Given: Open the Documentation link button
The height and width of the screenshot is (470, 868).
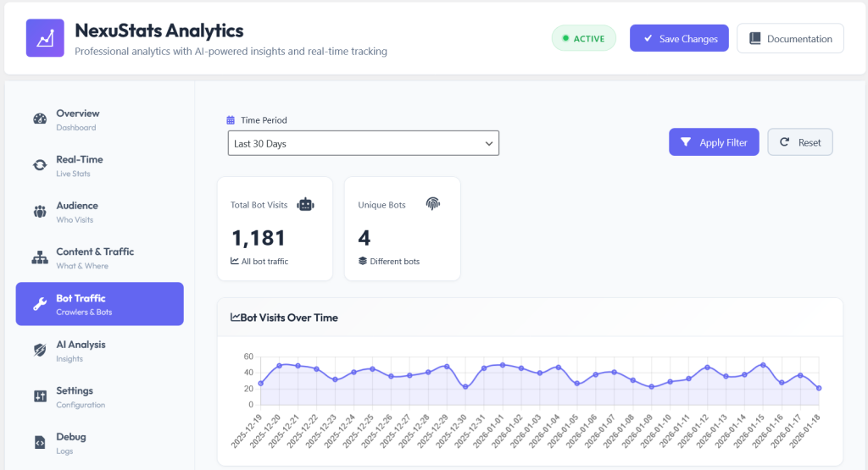Looking at the screenshot, I should pos(791,38).
